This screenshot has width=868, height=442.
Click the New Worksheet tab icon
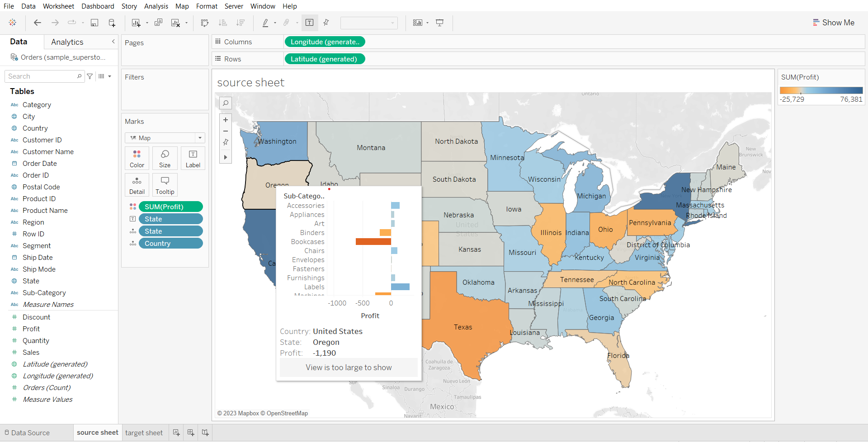click(176, 433)
